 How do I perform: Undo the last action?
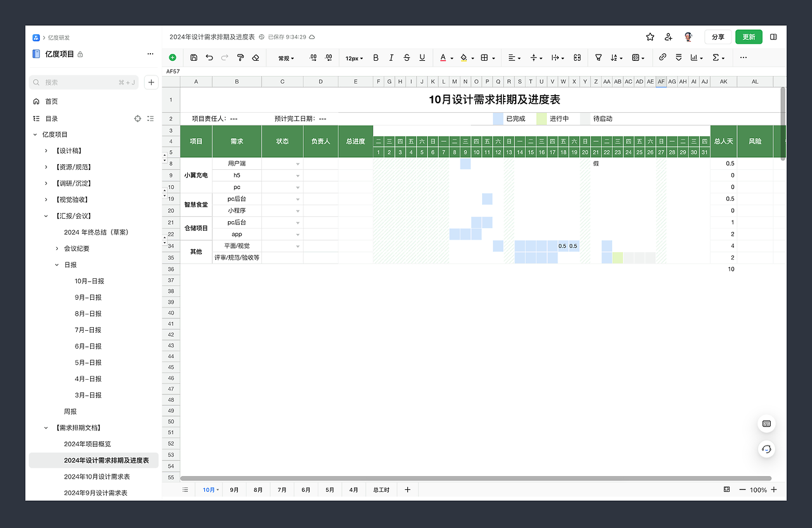[209, 58]
